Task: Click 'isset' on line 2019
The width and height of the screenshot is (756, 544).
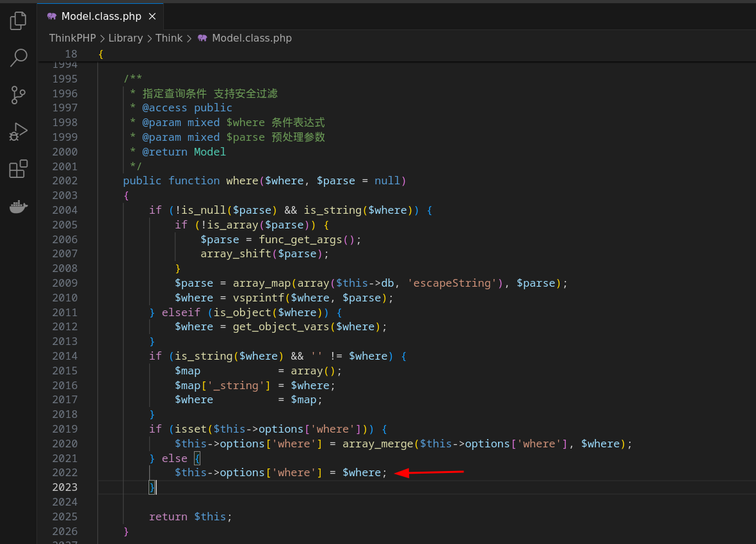Action: click(x=191, y=429)
